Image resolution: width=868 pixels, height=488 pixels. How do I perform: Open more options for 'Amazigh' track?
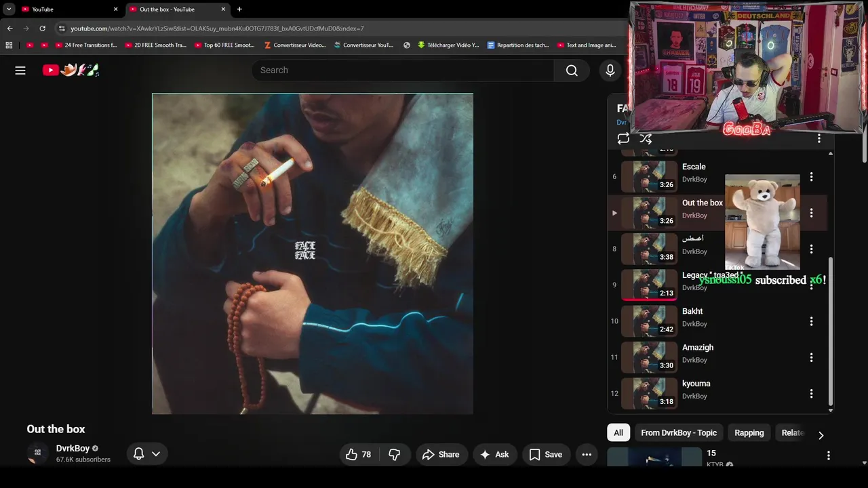pos(811,357)
